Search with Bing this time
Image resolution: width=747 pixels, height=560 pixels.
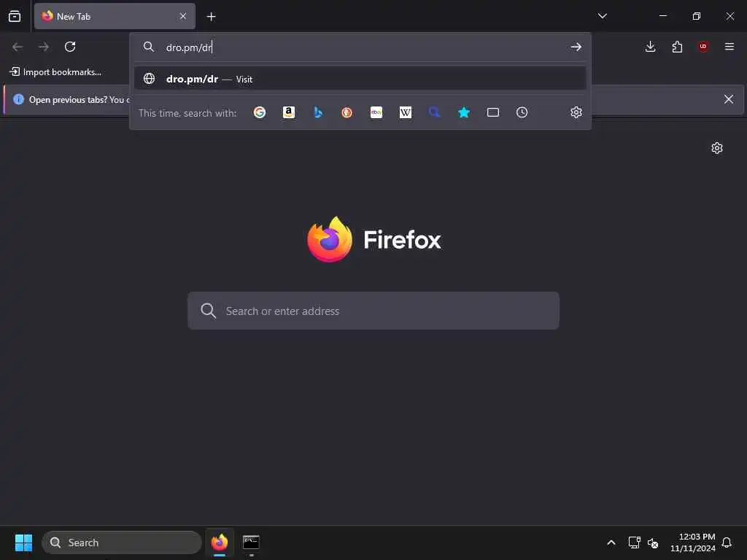[318, 112]
